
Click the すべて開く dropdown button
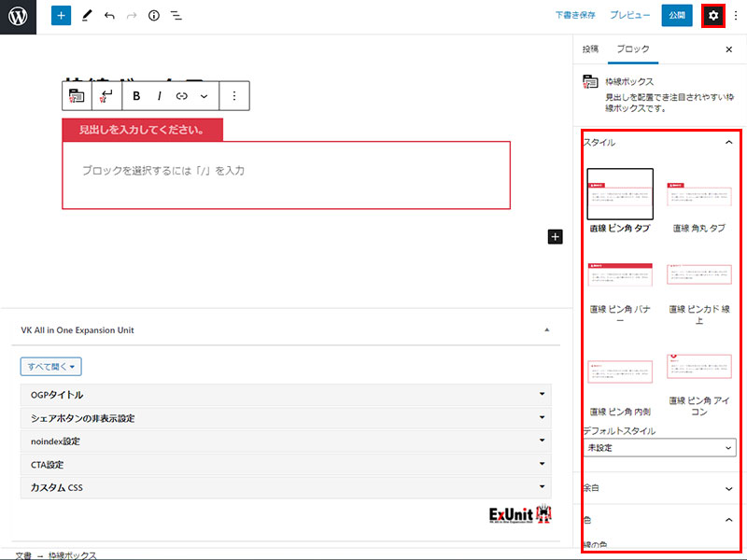(x=51, y=367)
